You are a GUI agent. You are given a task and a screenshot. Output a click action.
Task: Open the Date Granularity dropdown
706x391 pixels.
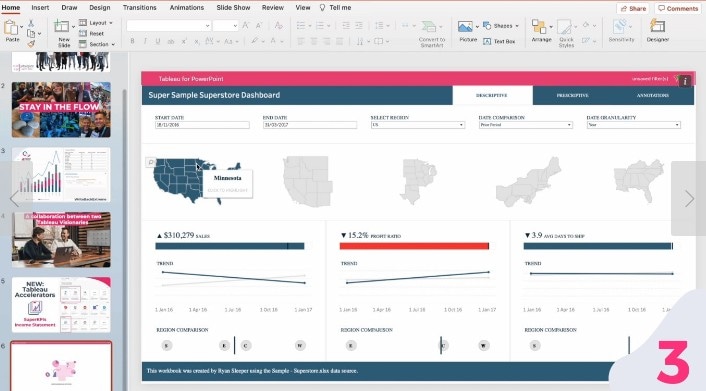(x=634, y=125)
